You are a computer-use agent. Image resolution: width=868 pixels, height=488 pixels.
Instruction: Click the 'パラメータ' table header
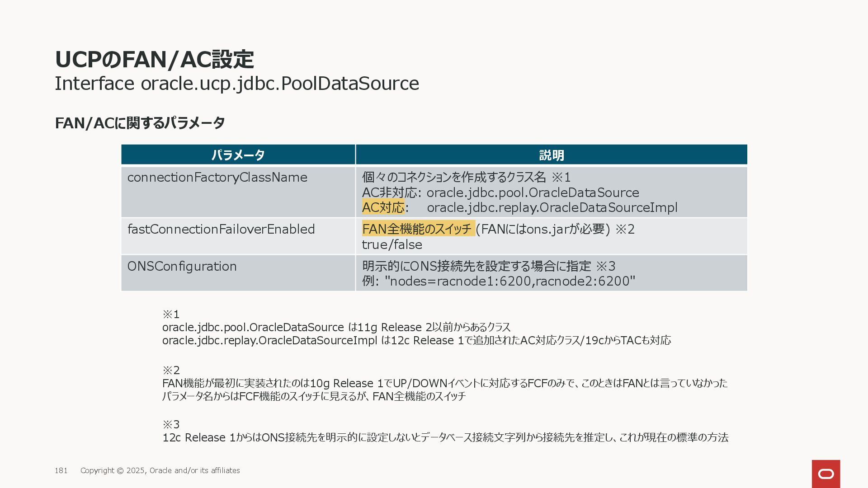point(238,155)
